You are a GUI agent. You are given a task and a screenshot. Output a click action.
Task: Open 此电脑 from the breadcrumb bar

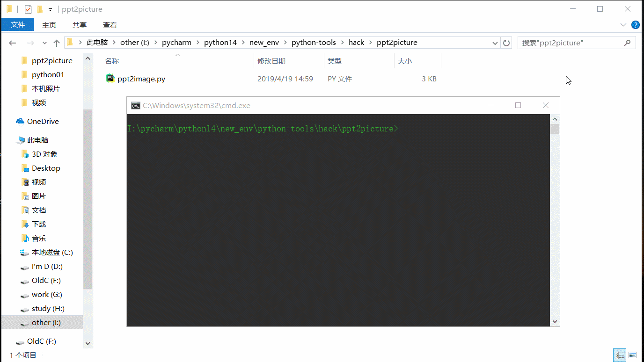coord(97,42)
